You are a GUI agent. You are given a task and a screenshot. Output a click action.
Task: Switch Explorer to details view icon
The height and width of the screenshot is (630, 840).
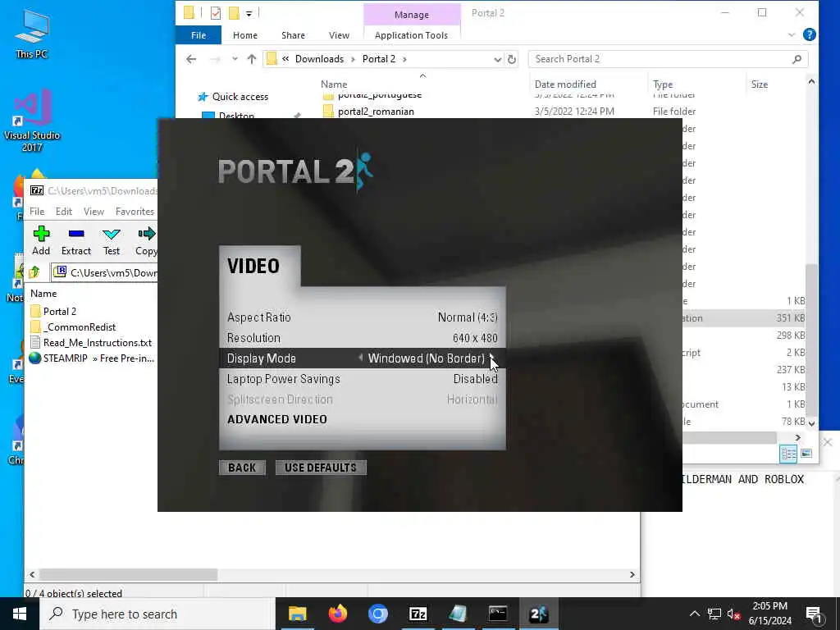pyautogui.click(x=788, y=454)
